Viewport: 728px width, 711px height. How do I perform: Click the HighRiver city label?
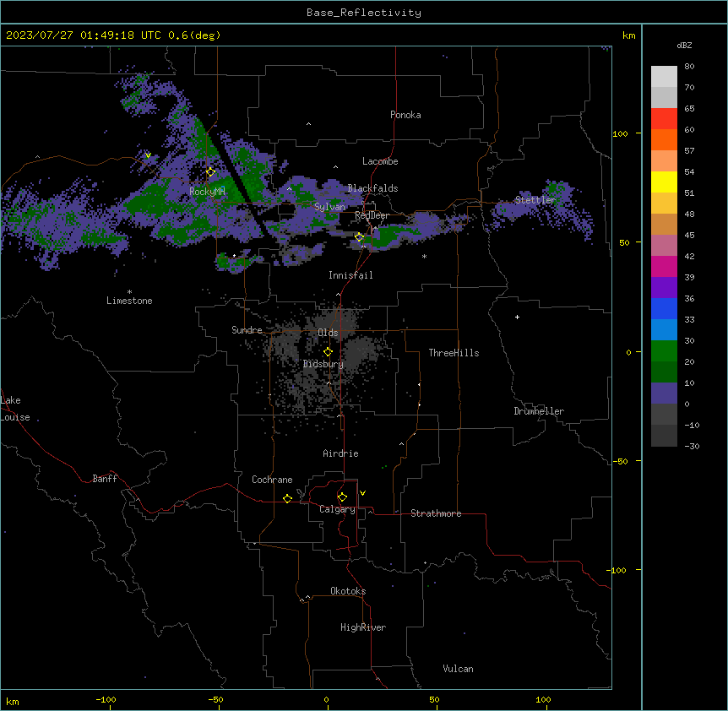(x=363, y=627)
